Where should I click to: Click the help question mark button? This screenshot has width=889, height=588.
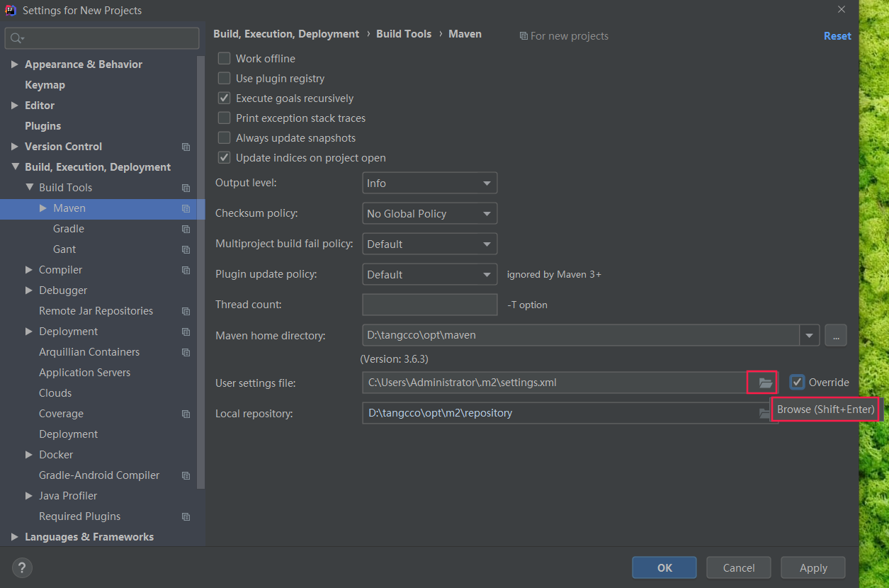pyautogui.click(x=22, y=567)
